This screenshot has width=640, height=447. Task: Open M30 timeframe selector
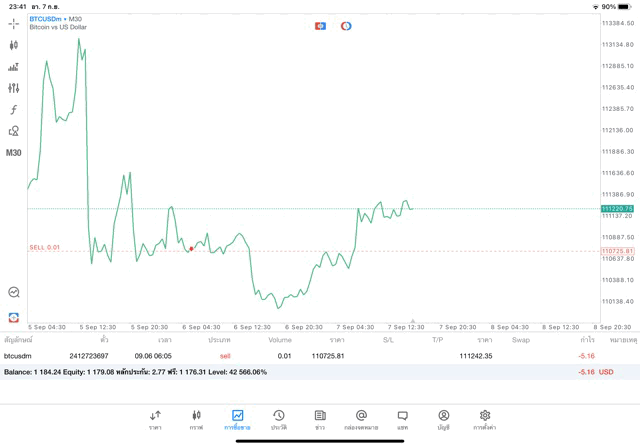(x=13, y=153)
